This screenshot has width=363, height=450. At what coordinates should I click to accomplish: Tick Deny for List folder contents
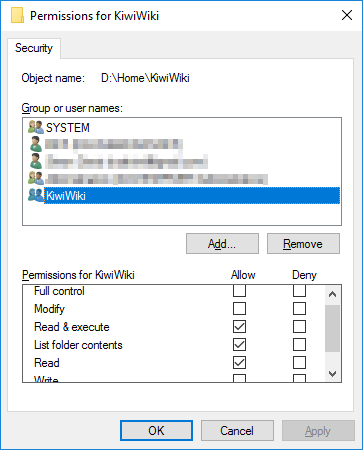tap(299, 345)
